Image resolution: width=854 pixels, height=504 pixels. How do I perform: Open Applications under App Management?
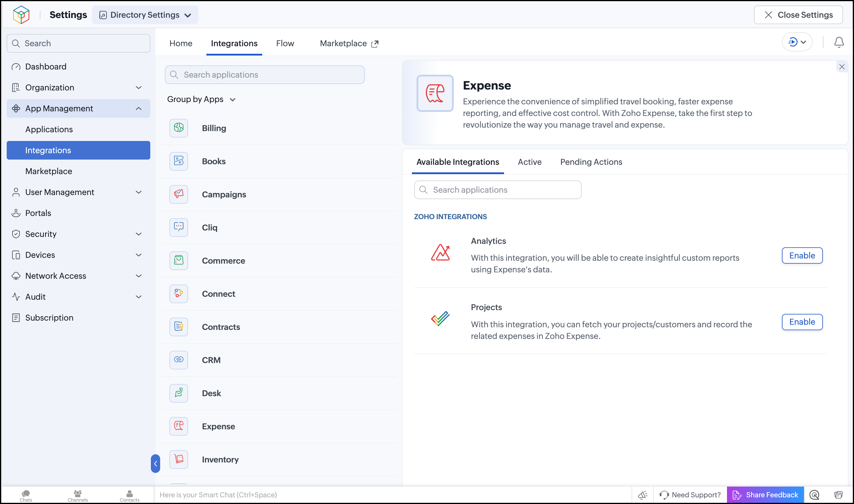[x=78, y=129]
